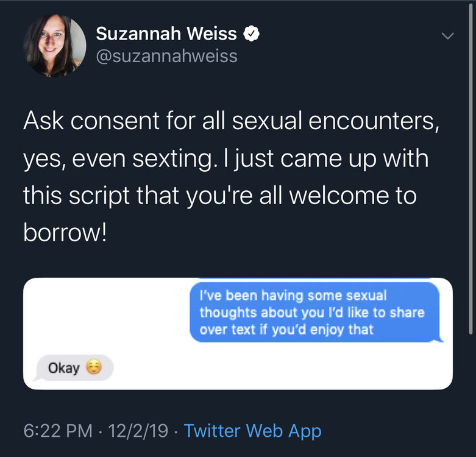Click the word "borrow!" ending the tweet

pos(65,233)
